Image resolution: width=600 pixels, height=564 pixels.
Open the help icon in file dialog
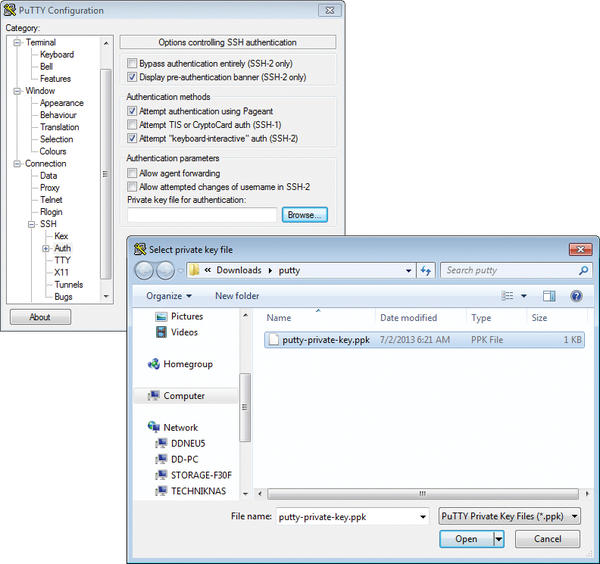(576, 296)
